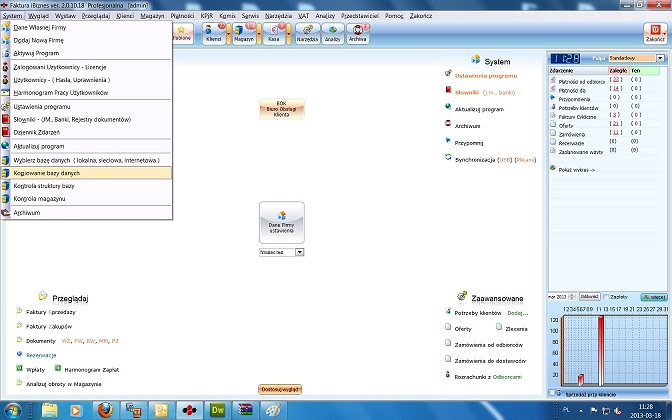Open the dropdown below the Dane Firmy tile
Screen dimensions: 672x420
(x=300, y=252)
